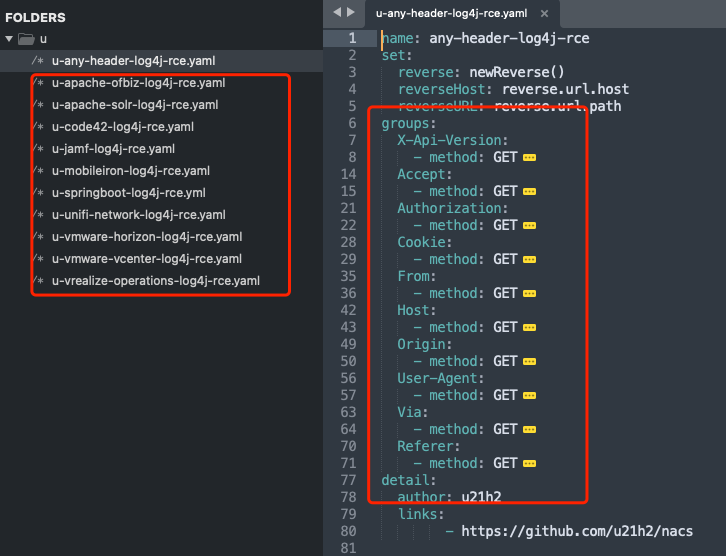The width and height of the screenshot is (726, 556).
Task: Open u-vmware-vcenter-log4j-rce.yaml file
Action: point(147,259)
